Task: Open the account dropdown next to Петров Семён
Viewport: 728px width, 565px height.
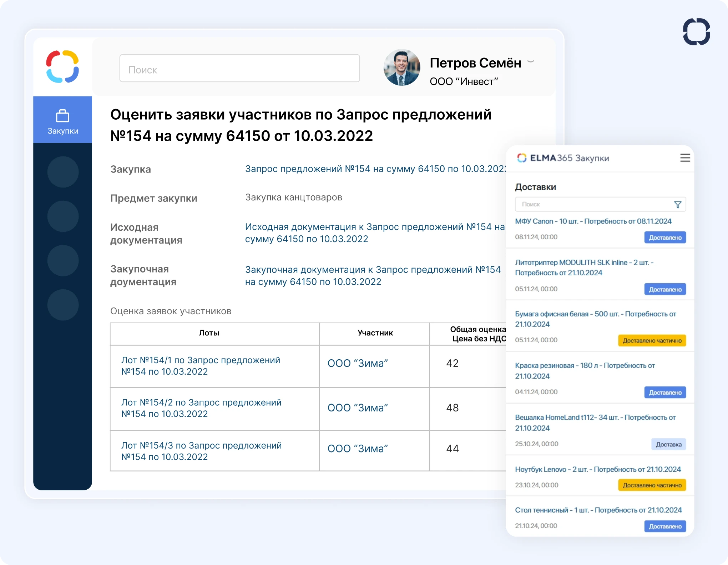Action: [x=530, y=62]
